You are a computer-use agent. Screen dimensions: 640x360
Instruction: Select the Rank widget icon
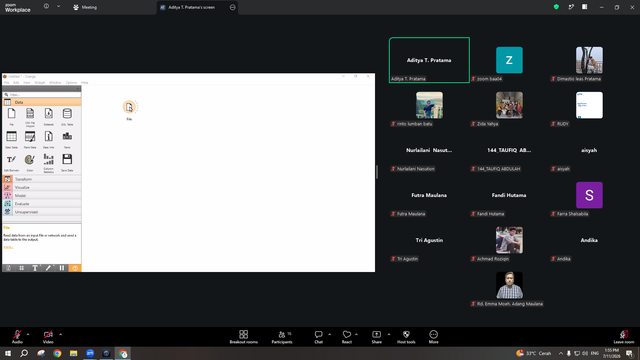point(67,136)
